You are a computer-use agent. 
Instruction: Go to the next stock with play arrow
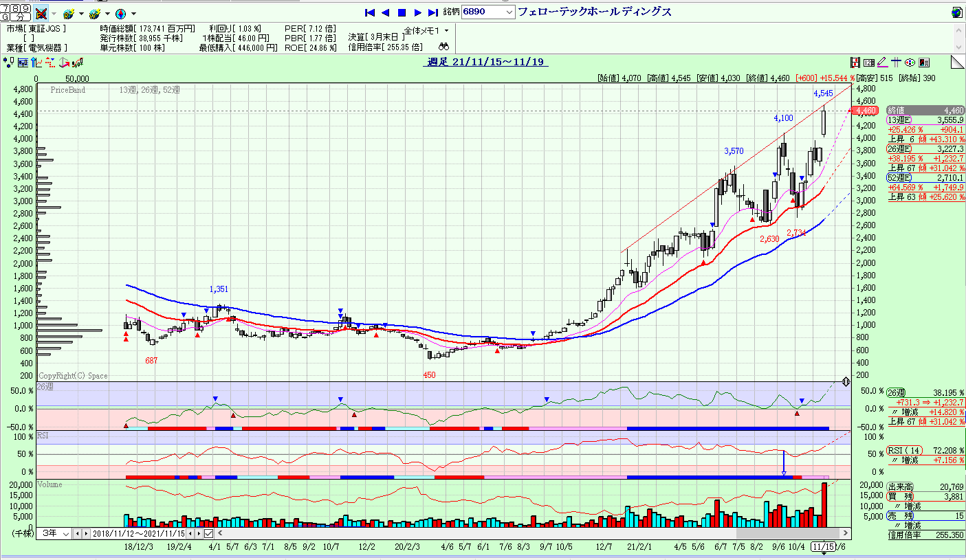(417, 12)
